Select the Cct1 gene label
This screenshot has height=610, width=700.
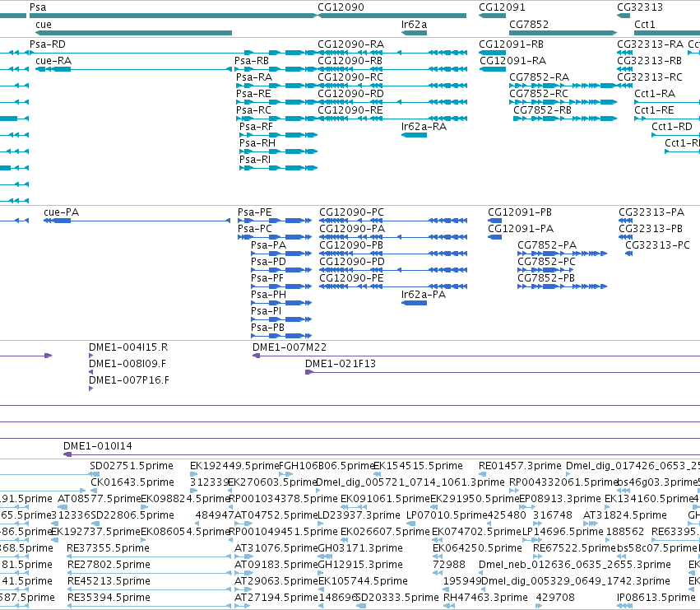point(645,25)
